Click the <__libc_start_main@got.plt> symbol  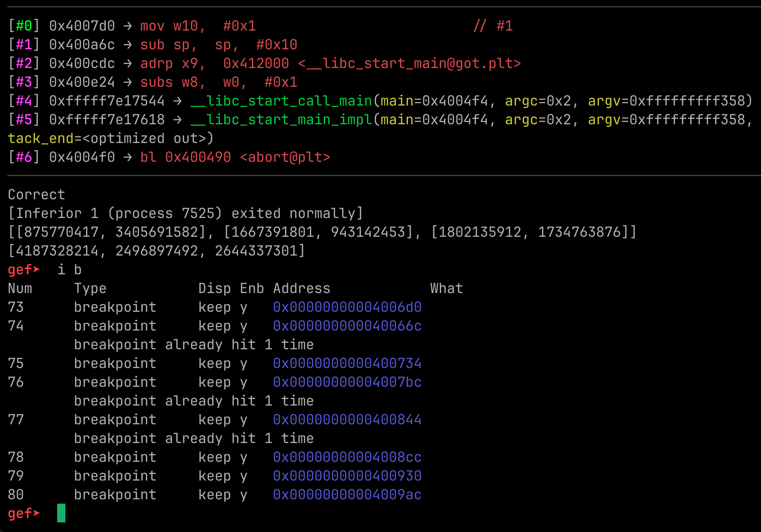pos(409,63)
